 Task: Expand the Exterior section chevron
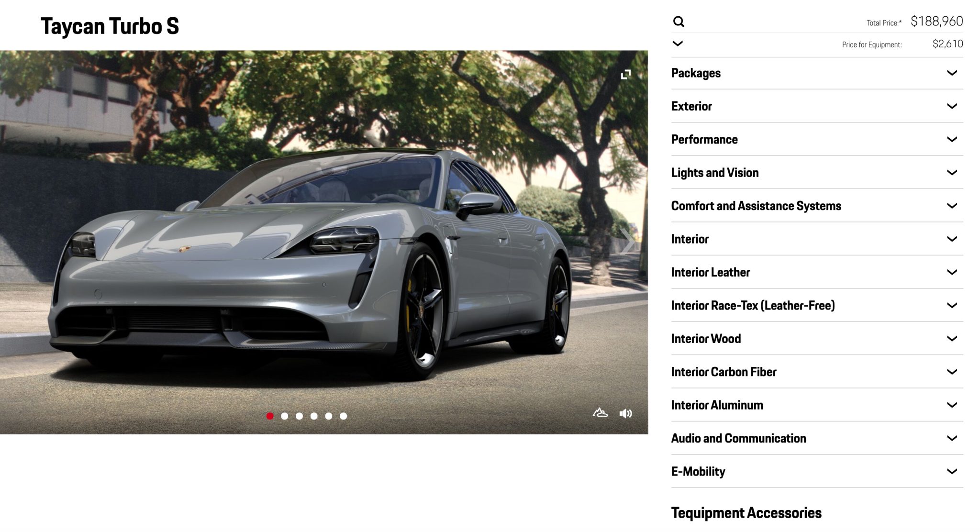click(x=952, y=106)
